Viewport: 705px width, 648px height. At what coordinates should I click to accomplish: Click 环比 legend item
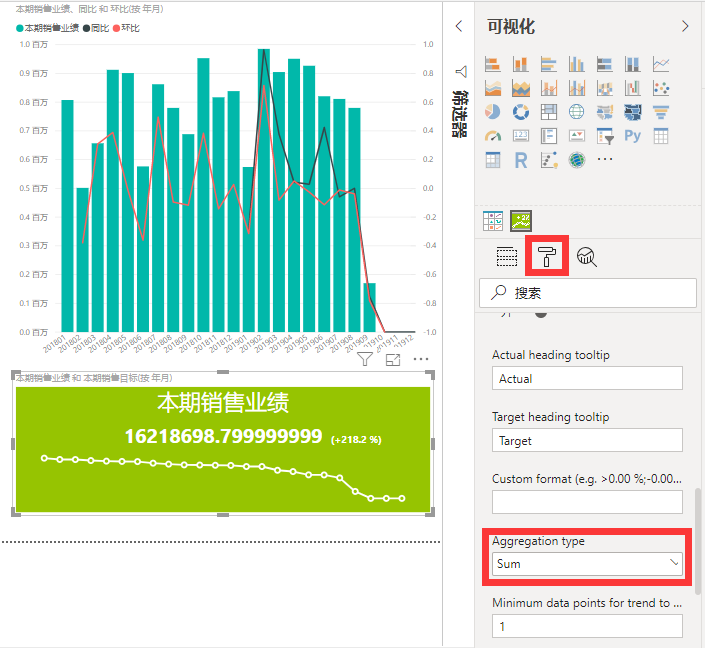(x=126, y=28)
